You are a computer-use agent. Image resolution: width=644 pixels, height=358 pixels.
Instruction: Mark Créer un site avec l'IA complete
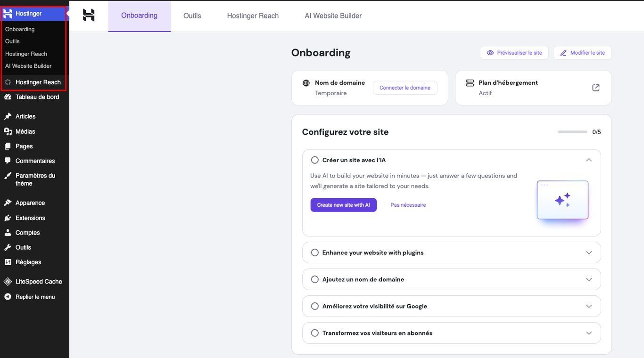(x=315, y=160)
